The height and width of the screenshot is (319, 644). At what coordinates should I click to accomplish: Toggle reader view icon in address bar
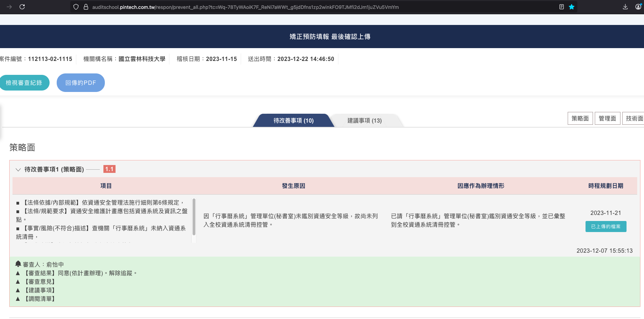(562, 7)
